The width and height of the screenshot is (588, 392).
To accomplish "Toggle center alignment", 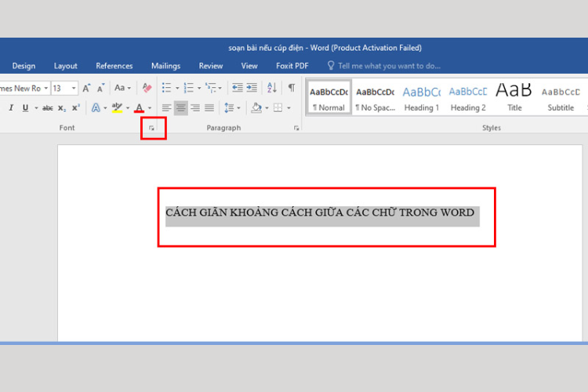I will (181, 108).
